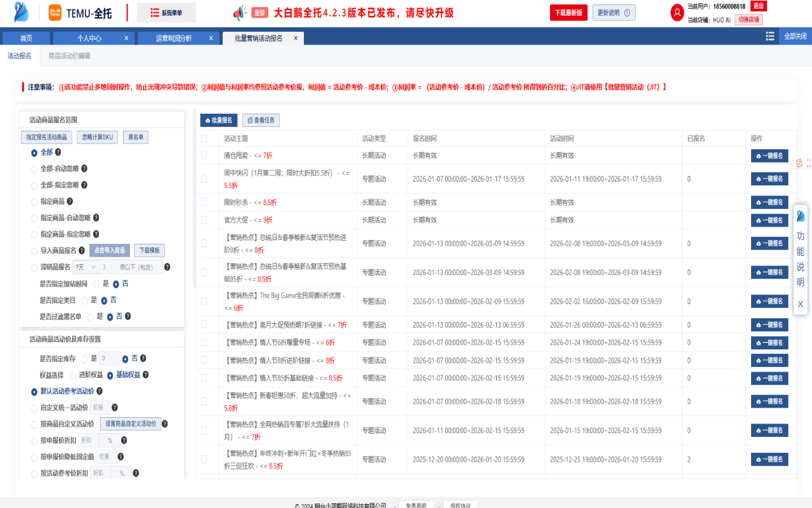
Task: Click the orange TEMU logo icon
Action: [x=55, y=13]
